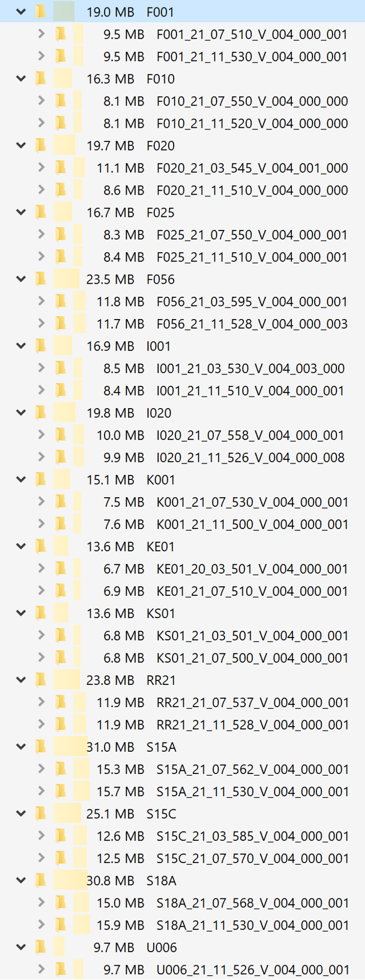Click the folder icon next to F010

(x=39, y=79)
